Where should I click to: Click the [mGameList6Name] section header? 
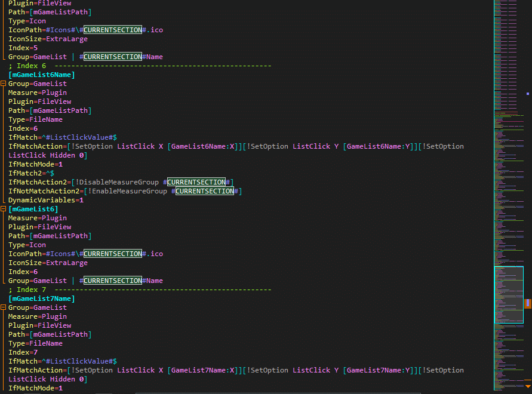click(x=41, y=75)
